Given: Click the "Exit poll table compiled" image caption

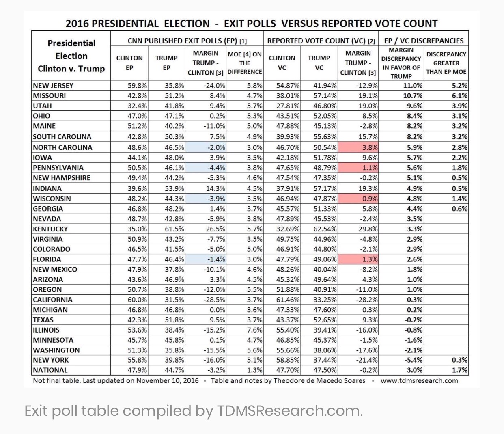Looking at the screenshot, I should [x=194, y=410].
